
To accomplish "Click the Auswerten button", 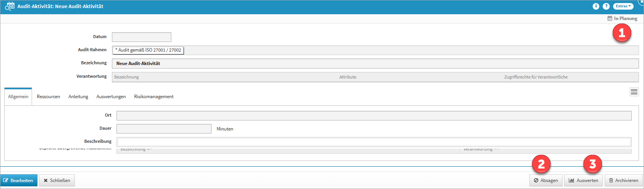I will coord(583,181).
